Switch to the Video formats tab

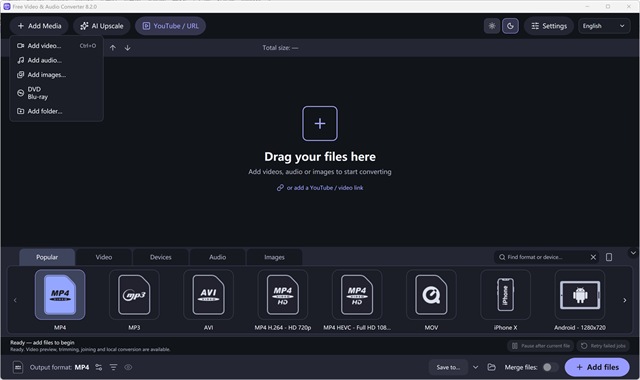tap(104, 257)
